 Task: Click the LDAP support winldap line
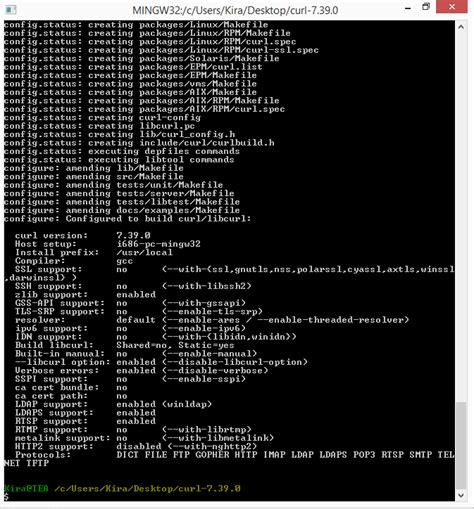[x=113, y=404]
